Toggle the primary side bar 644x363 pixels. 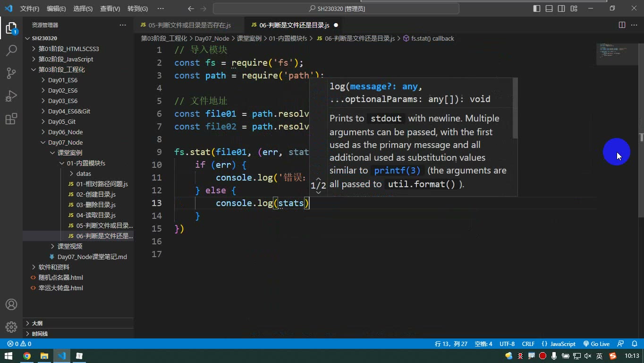click(x=537, y=9)
